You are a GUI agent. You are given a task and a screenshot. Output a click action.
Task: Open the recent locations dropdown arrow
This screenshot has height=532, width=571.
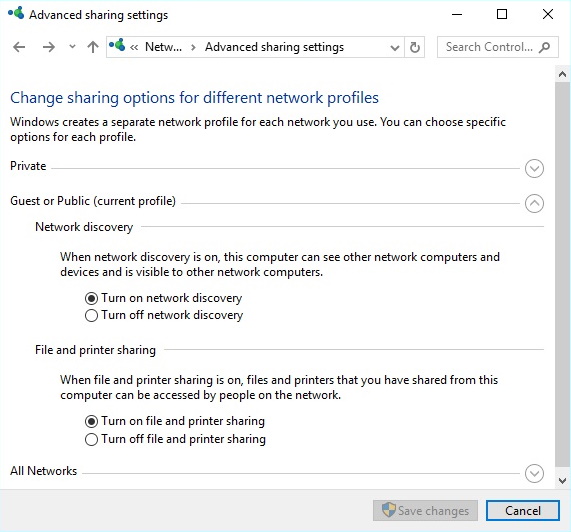pos(72,47)
